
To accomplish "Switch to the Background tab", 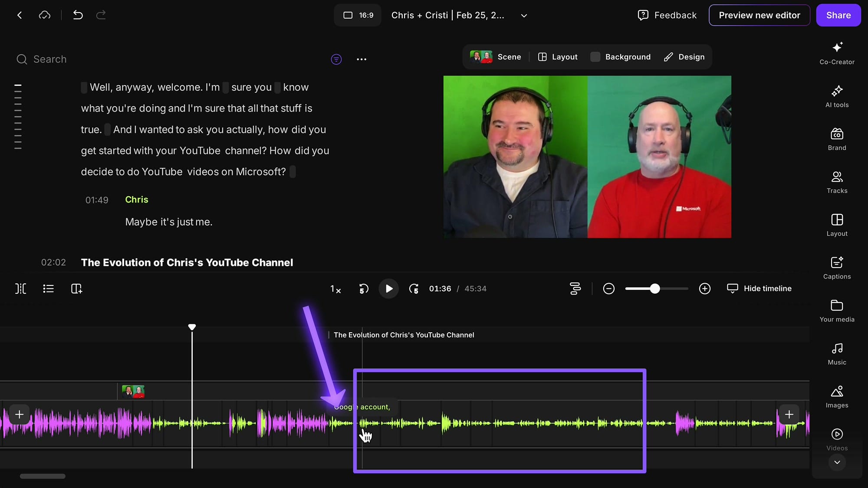I will 620,57.
